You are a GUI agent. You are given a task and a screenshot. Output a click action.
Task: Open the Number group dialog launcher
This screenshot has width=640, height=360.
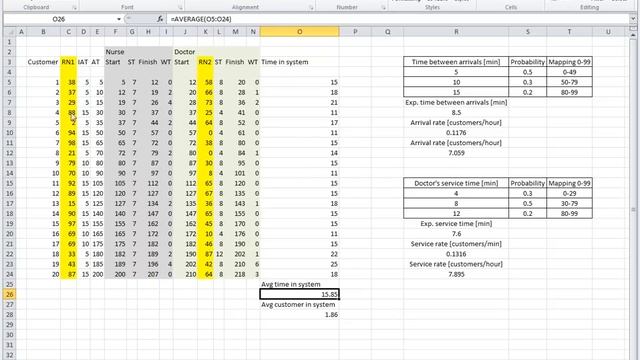click(383, 8)
